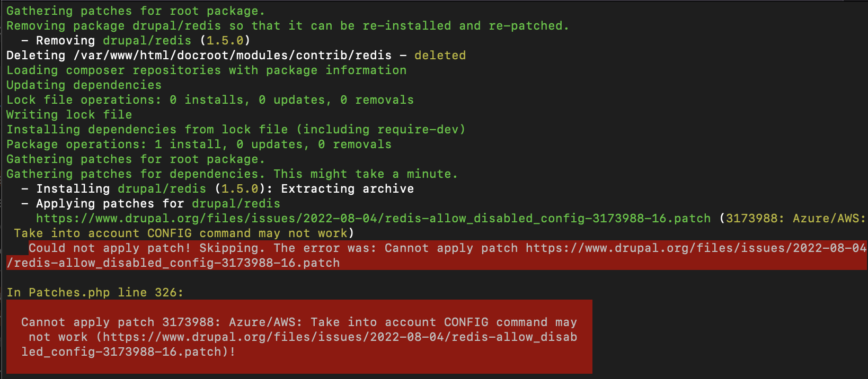Click 'Lock file operations' summary line
Image resolution: width=868 pixels, height=379 pixels.
click(210, 100)
